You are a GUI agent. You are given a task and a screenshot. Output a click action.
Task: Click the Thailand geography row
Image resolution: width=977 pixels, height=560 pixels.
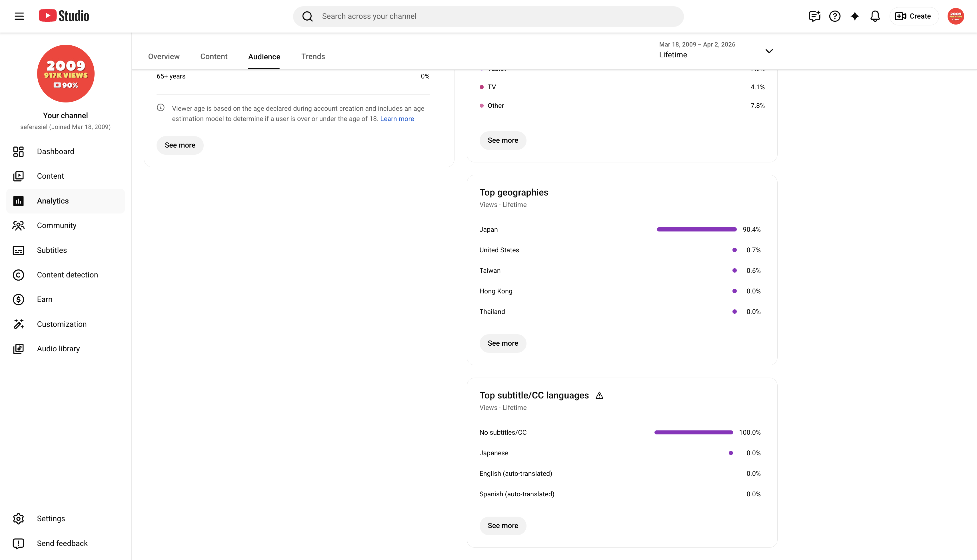620,312
